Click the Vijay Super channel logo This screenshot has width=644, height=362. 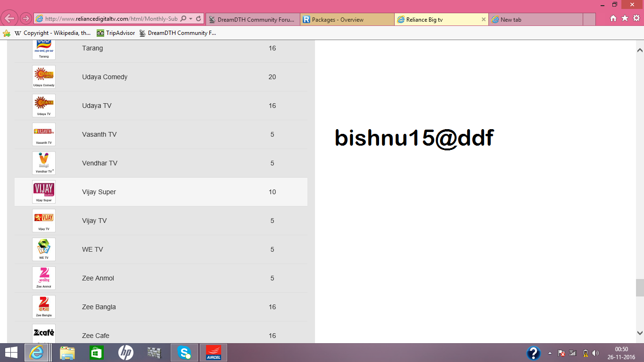[x=44, y=192]
